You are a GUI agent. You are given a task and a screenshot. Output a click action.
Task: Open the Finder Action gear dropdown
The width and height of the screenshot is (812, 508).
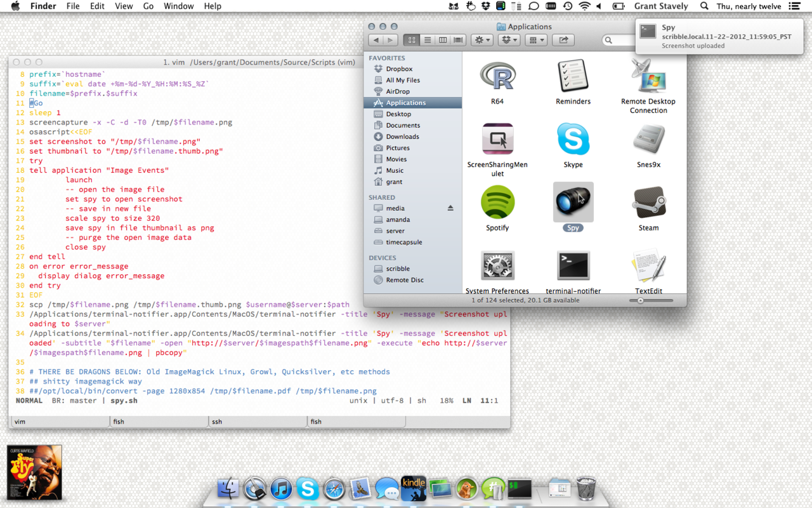point(482,40)
